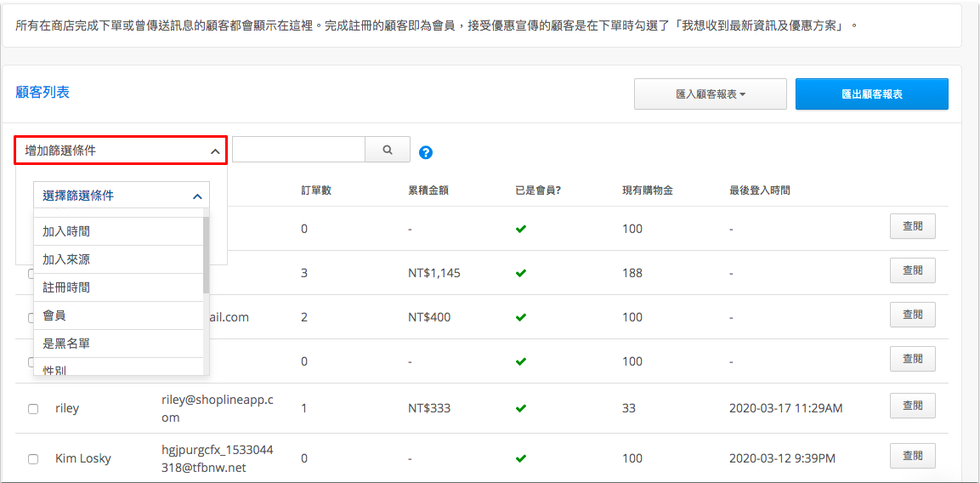
Task: Click the customer search text field
Action: [298, 151]
